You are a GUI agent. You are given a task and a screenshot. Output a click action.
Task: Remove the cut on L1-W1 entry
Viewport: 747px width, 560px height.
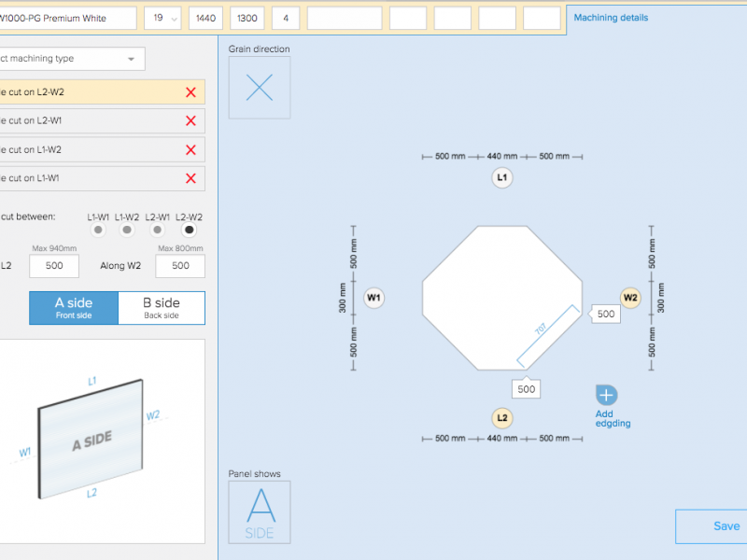190,178
